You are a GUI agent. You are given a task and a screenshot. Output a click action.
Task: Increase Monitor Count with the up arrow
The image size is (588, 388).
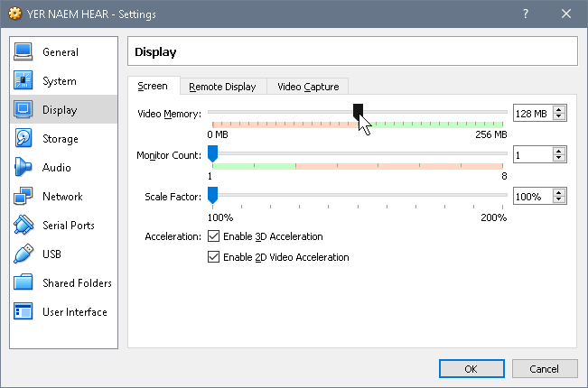tap(559, 152)
